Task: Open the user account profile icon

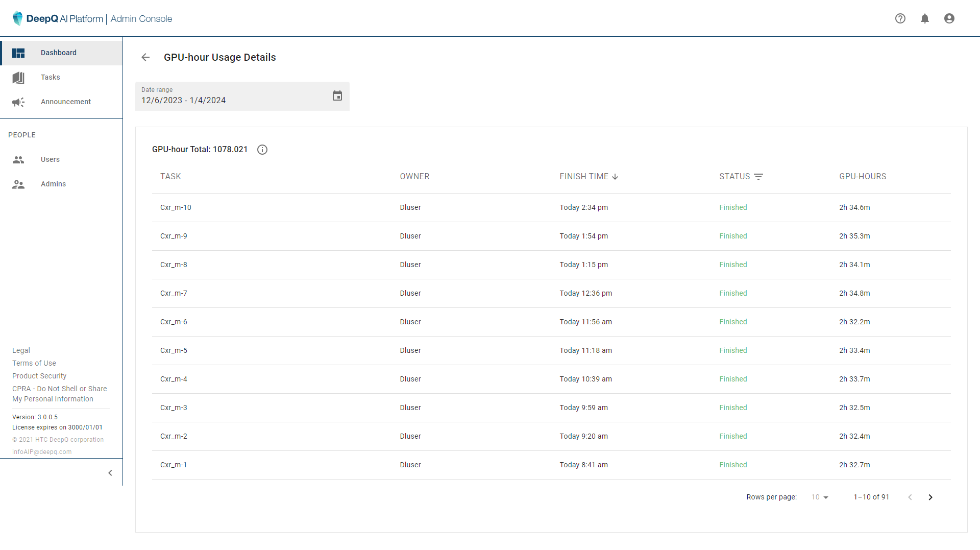Action: click(x=949, y=18)
